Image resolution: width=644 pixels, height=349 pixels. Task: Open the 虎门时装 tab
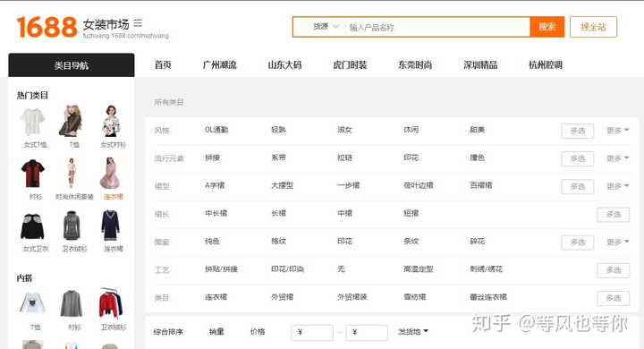pos(350,65)
